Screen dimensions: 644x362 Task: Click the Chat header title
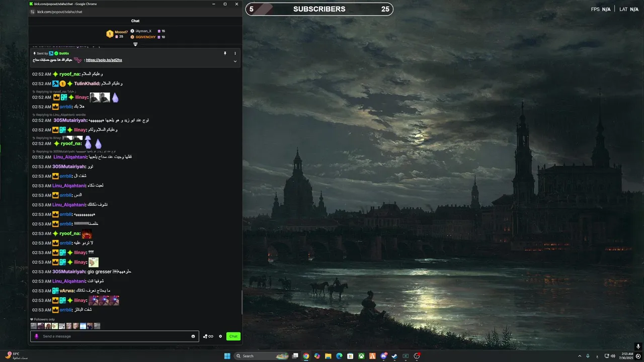tap(135, 21)
